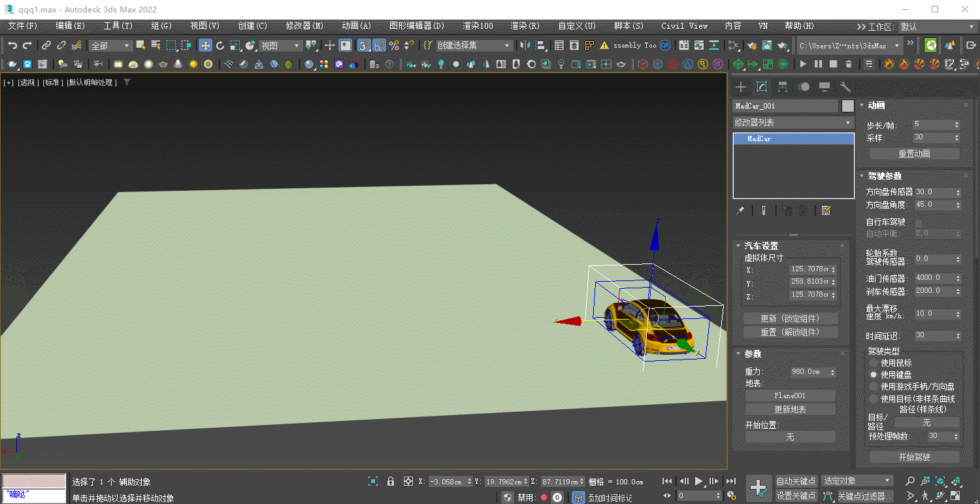Collapse the 汽车设置 rollout
980x504 pixels.
point(761,246)
